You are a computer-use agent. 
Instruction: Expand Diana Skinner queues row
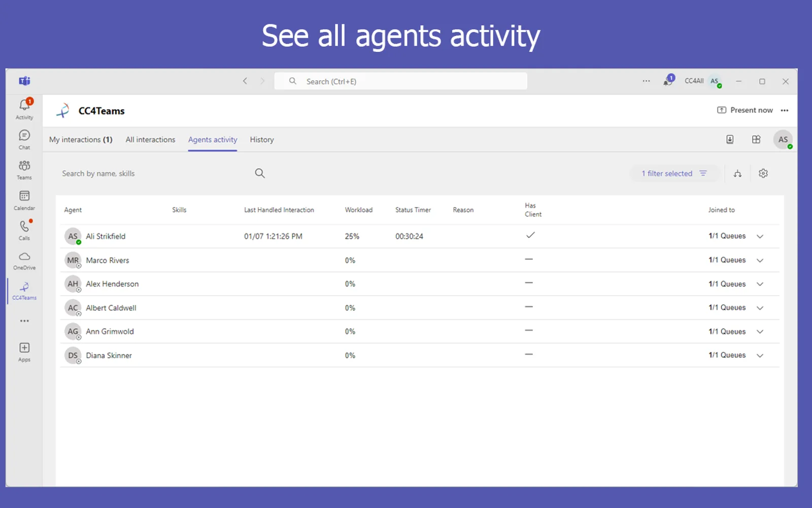coord(760,356)
